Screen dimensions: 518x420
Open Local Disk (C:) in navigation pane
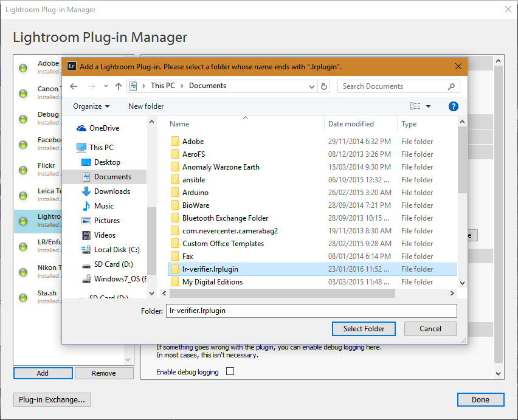click(110, 250)
